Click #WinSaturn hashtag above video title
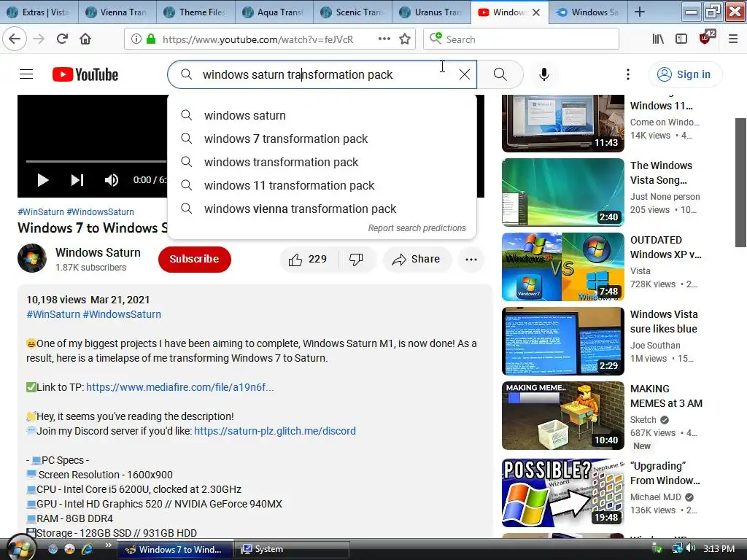 click(x=41, y=212)
